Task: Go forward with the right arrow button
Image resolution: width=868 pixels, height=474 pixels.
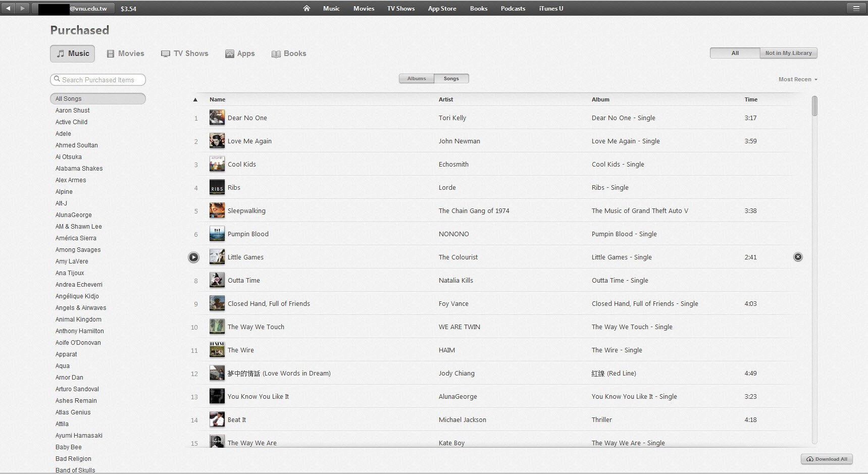Action: pyautogui.click(x=22, y=8)
